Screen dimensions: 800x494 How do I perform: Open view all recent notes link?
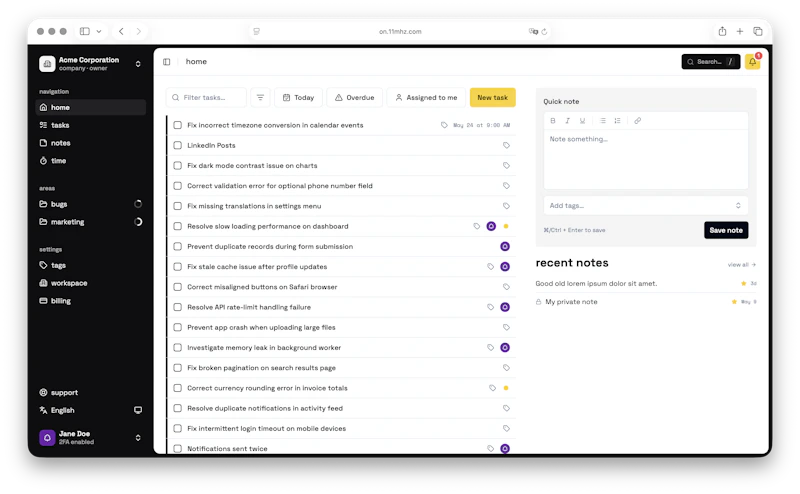click(x=741, y=265)
